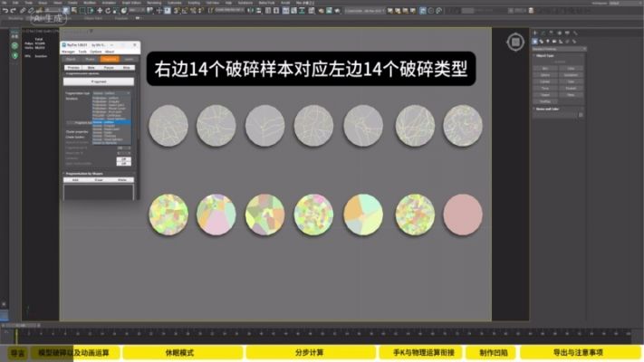644x362 pixels.
Task: Open the Display tab in command panel
Action: point(567,33)
